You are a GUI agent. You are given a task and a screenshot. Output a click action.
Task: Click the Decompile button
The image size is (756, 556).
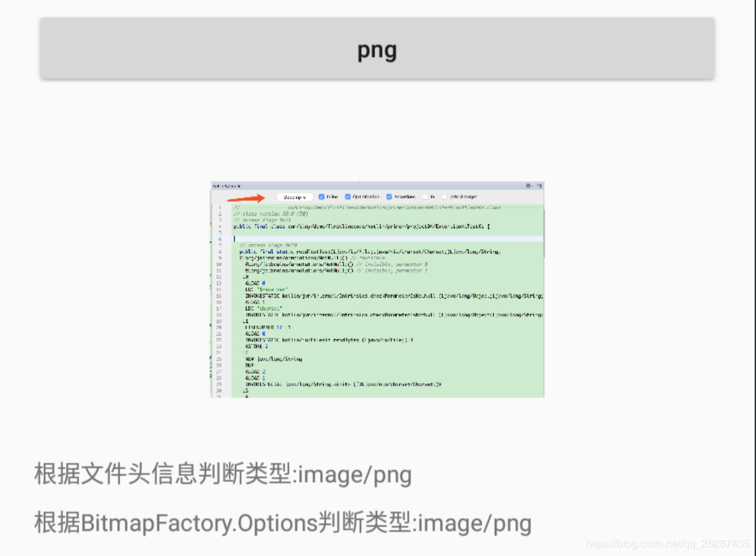pos(296,196)
